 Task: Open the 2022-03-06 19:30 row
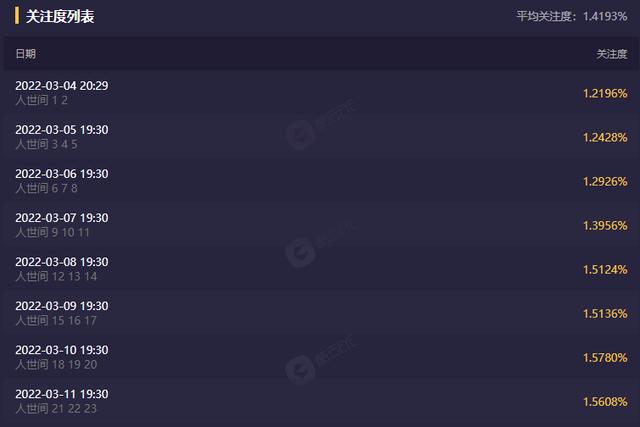pyautogui.click(x=320, y=181)
